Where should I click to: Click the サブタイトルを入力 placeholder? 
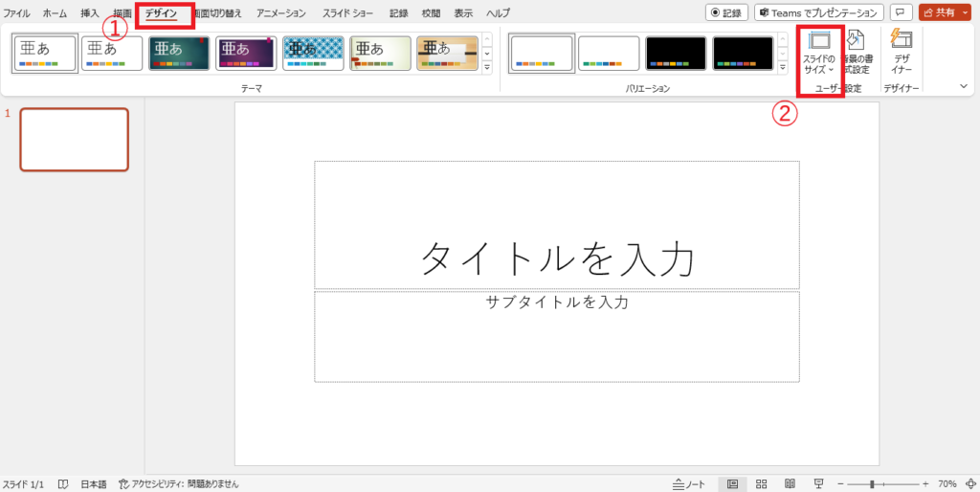[x=557, y=336]
